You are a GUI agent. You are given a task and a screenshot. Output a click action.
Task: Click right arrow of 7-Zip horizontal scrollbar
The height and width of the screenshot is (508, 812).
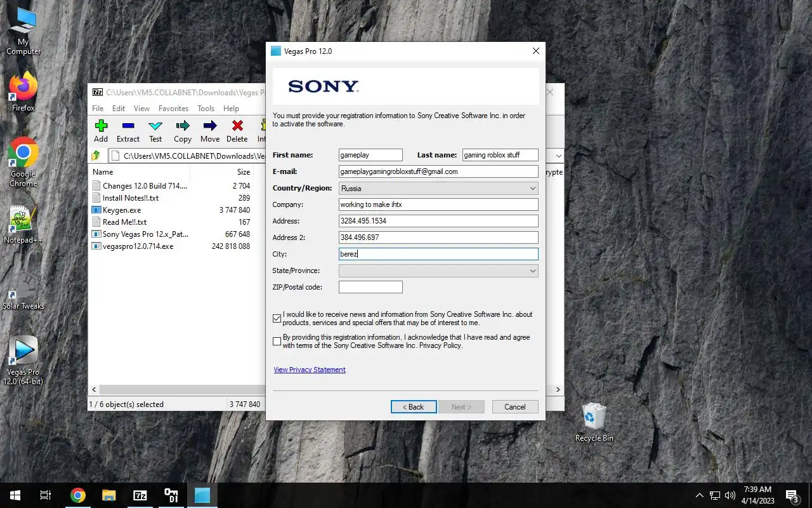tap(558, 389)
